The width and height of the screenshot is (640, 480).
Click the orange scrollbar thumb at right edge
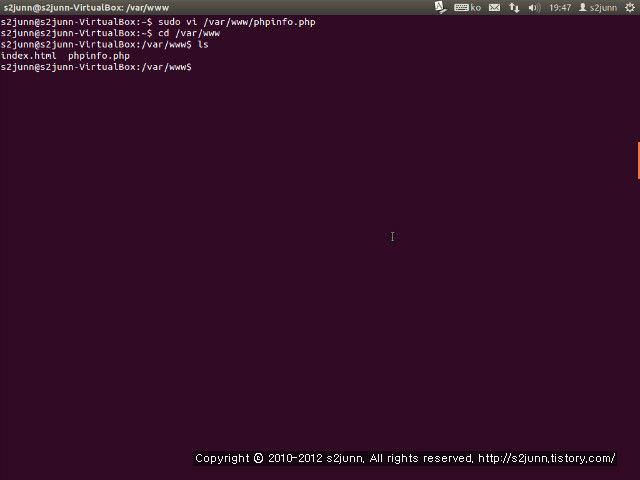point(638,160)
